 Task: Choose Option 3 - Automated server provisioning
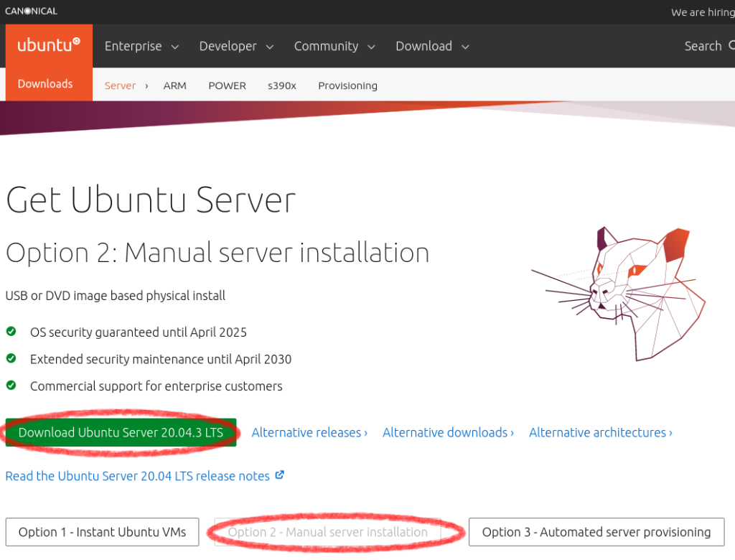tap(596, 532)
